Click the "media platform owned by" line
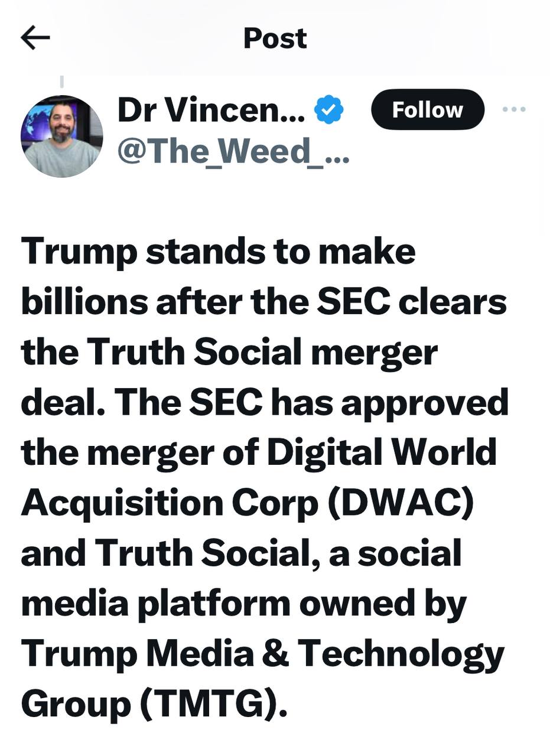550x756 pixels. (x=243, y=603)
